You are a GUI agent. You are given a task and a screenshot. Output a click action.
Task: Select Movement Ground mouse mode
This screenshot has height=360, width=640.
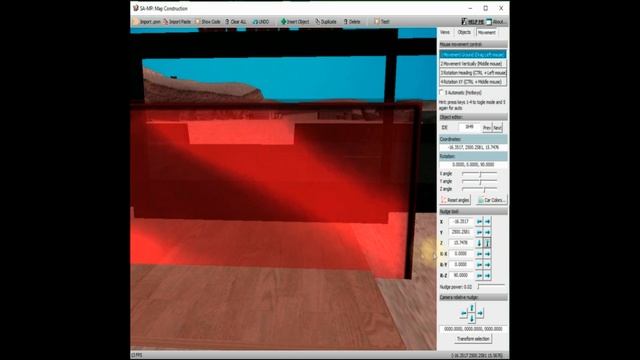pos(473,54)
